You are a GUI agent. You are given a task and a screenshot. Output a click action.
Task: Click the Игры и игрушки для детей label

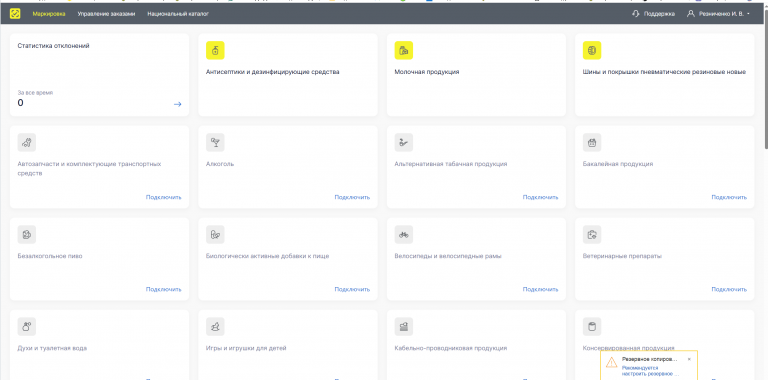pos(246,348)
